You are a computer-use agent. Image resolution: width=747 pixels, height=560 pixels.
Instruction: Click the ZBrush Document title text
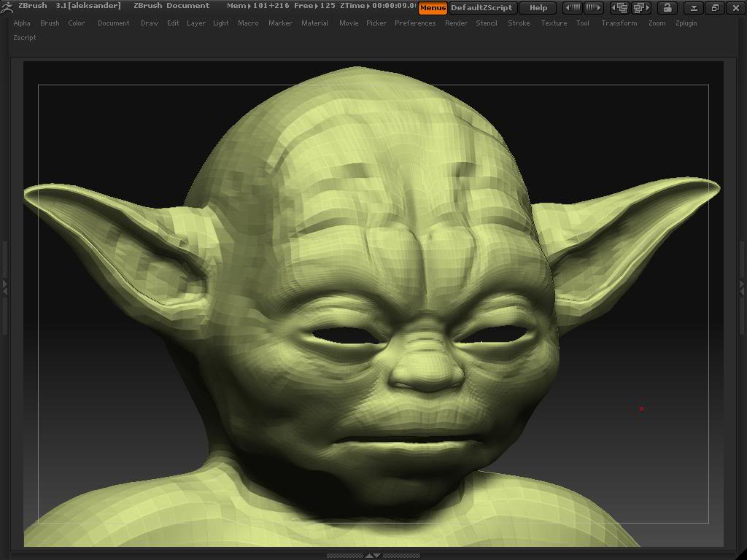click(x=171, y=6)
